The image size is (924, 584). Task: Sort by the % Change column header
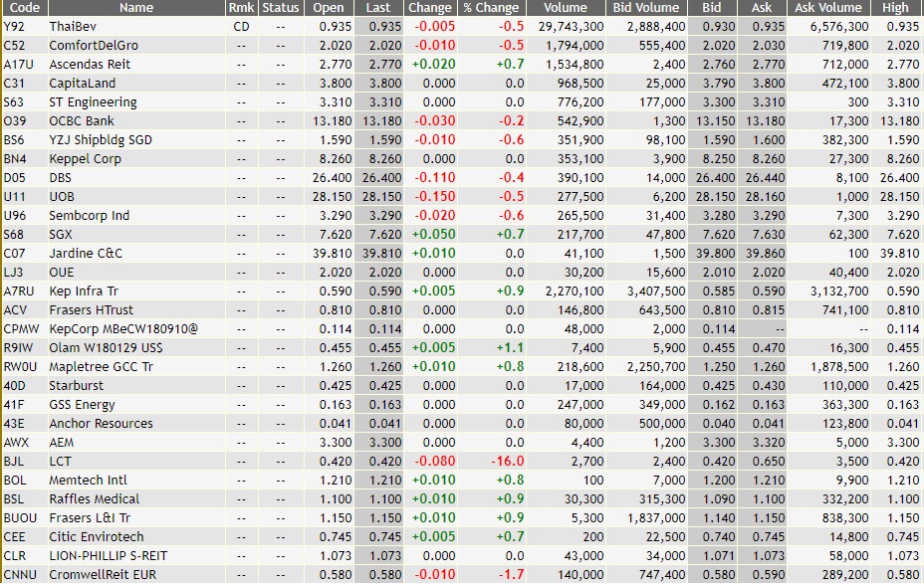[x=492, y=8]
